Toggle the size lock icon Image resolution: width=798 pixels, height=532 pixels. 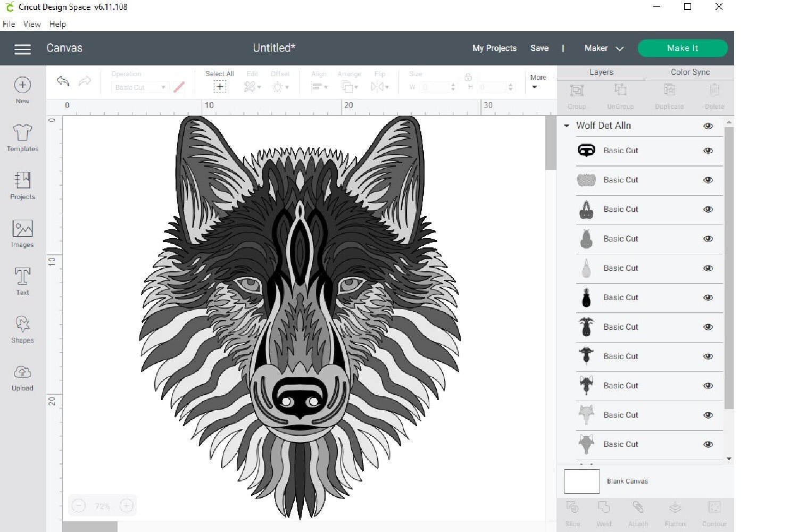click(x=468, y=76)
